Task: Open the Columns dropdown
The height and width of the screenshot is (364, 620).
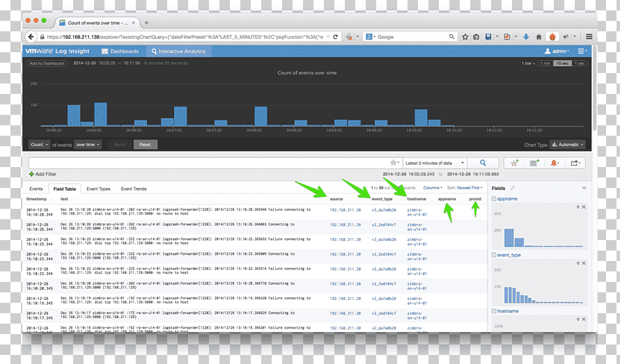Action: (x=433, y=188)
